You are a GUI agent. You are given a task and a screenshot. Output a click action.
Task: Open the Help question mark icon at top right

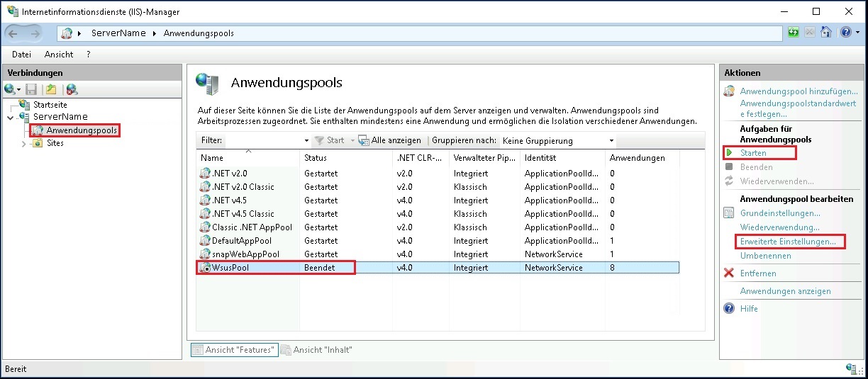tap(845, 33)
